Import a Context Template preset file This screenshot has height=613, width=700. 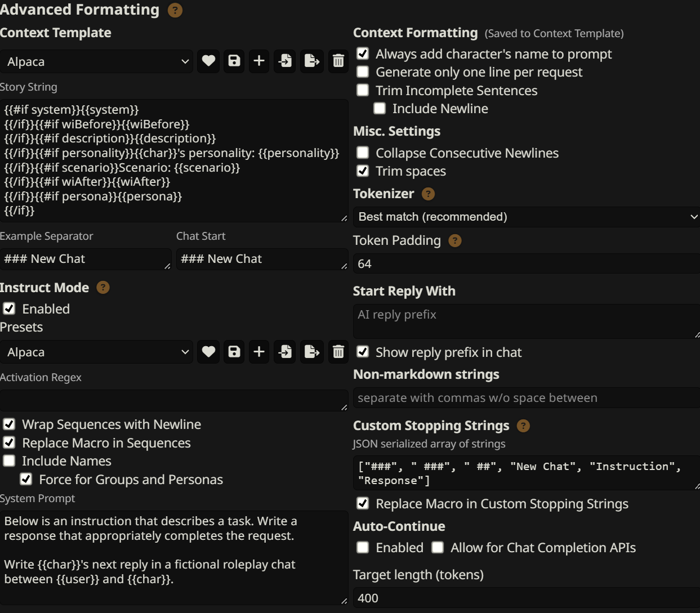point(286,61)
